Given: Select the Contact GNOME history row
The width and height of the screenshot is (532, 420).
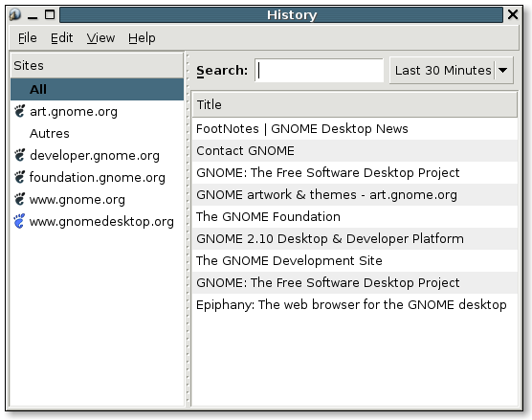Looking at the screenshot, I should click(355, 150).
